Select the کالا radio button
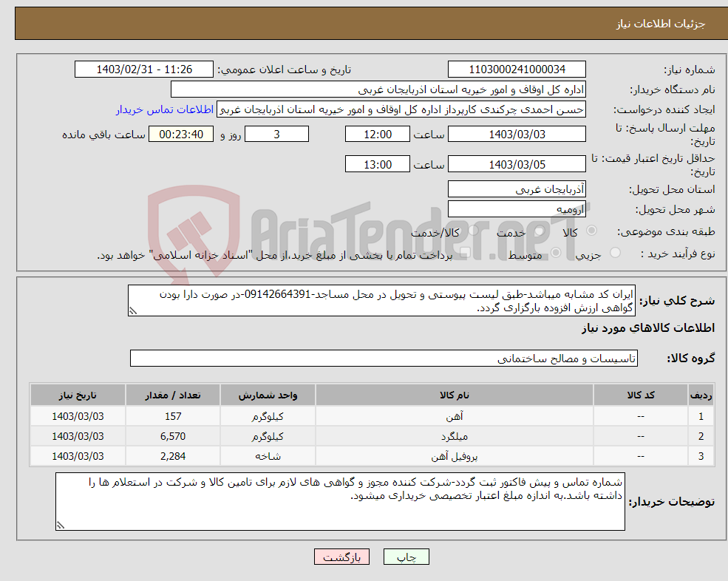The width and height of the screenshot is (728, 581). tap(591, 231)
